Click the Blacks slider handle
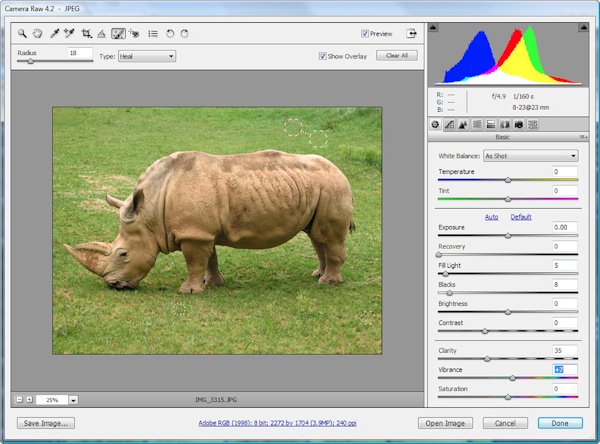The height and width of the screenshot is (444, 600). click(x=450, y=293)
